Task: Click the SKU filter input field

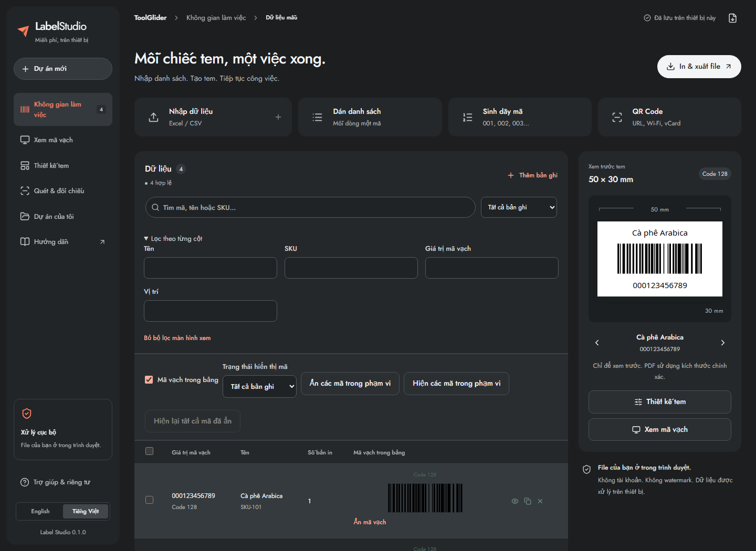Action: click(351, 268)
